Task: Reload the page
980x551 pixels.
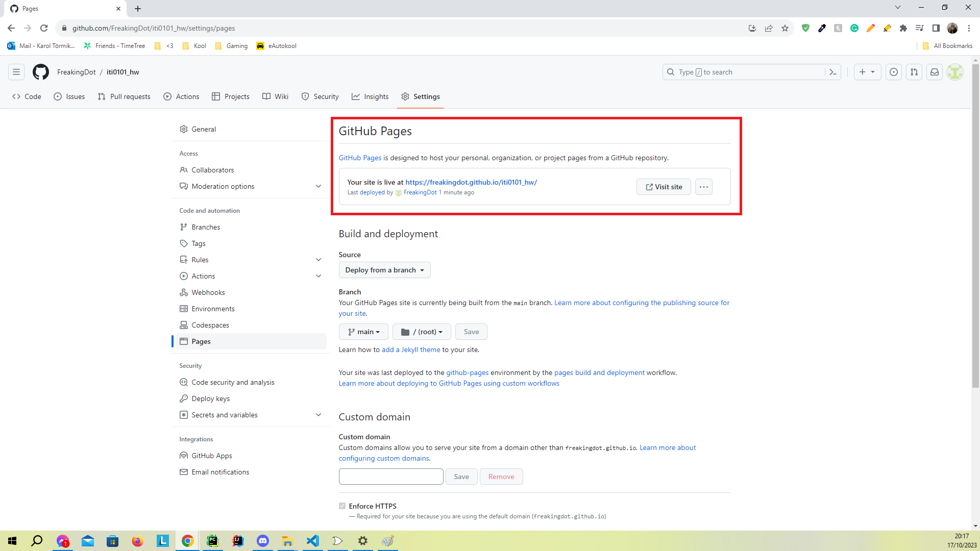Action: coord(44,28)
